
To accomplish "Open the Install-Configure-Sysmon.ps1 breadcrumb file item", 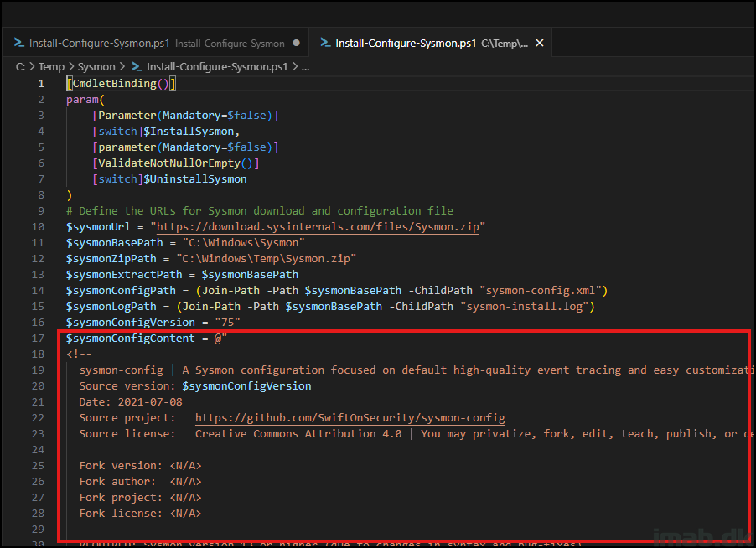I will click(x=216, y=66).
